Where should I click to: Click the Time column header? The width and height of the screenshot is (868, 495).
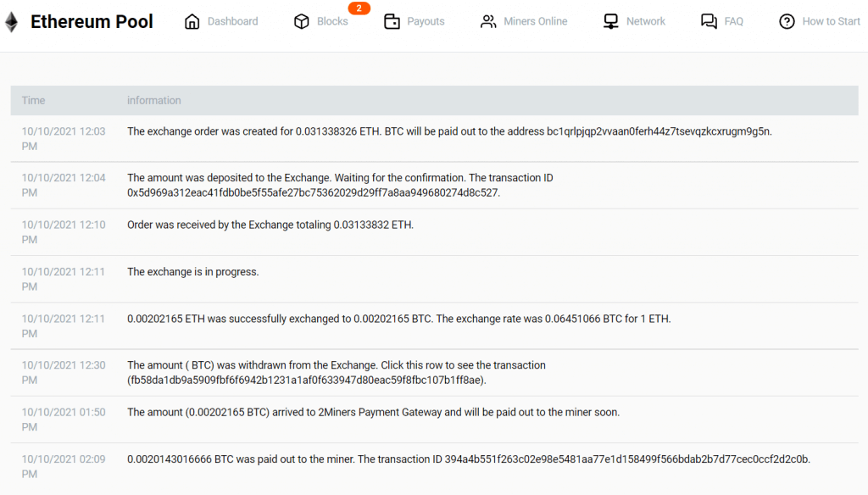coord(33,100)
